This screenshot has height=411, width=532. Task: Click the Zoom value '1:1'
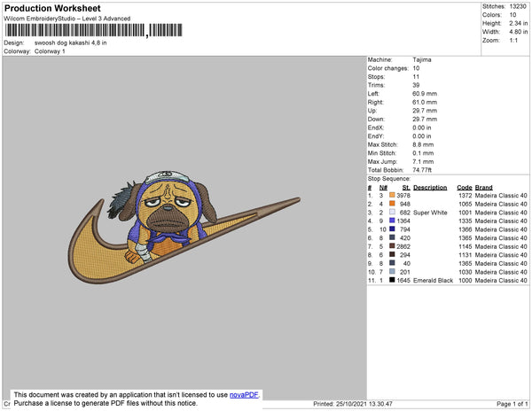pos(513,41)
